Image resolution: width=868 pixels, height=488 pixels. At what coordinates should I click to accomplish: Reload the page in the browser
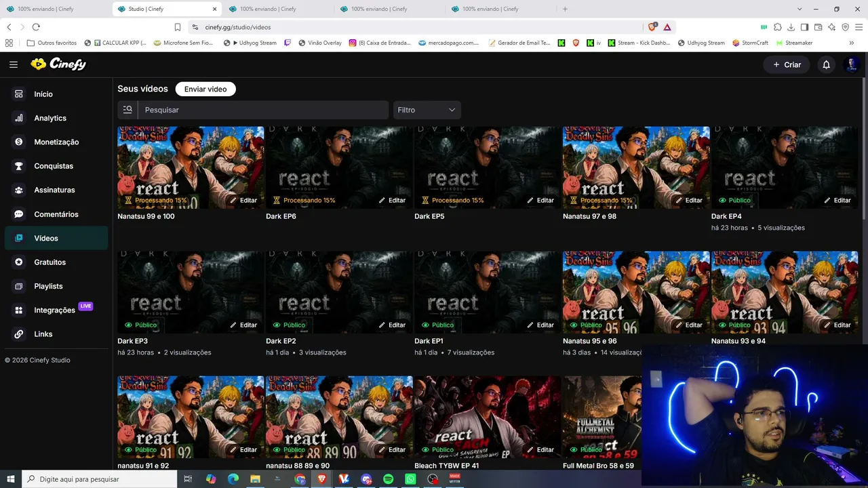(x=36, y=27)
